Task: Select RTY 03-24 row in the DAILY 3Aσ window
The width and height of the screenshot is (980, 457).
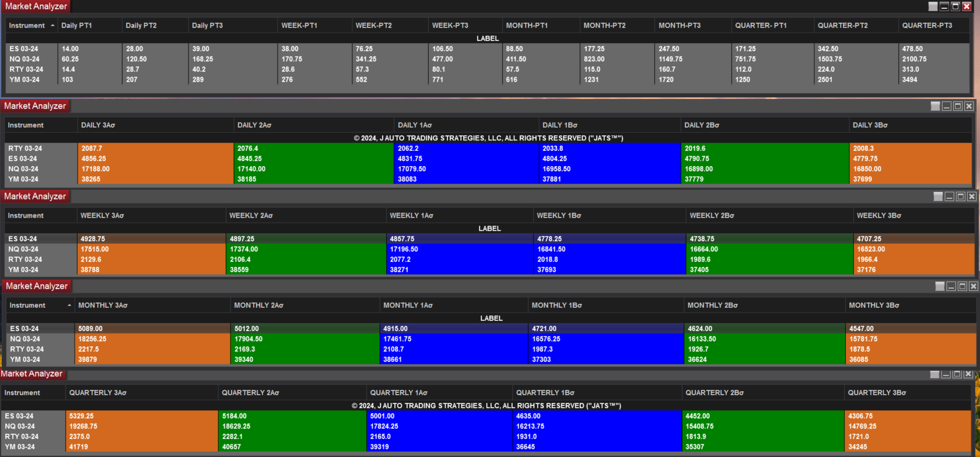Action: tap(488, 149)
